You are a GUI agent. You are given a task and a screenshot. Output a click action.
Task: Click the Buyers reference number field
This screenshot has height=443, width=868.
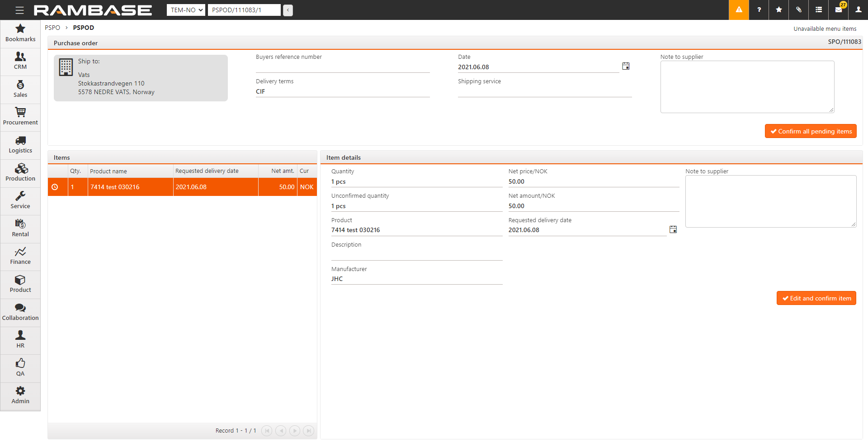(342, 67)
